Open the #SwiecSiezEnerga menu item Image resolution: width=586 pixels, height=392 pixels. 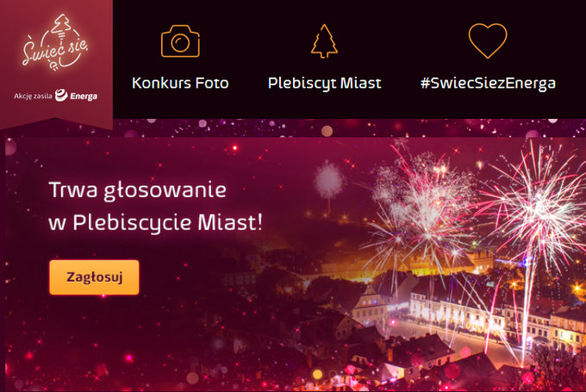488,83
